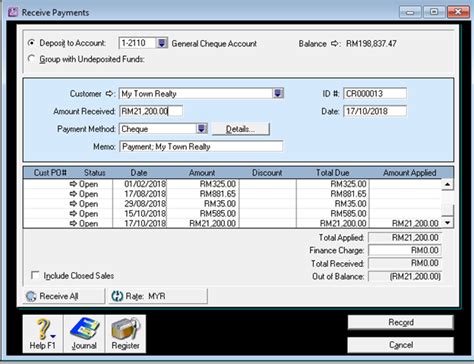The width and height of the screenshot is (474, 364).
Task: Click the Customer zoom arrow icon
Action: coord(110,94)
